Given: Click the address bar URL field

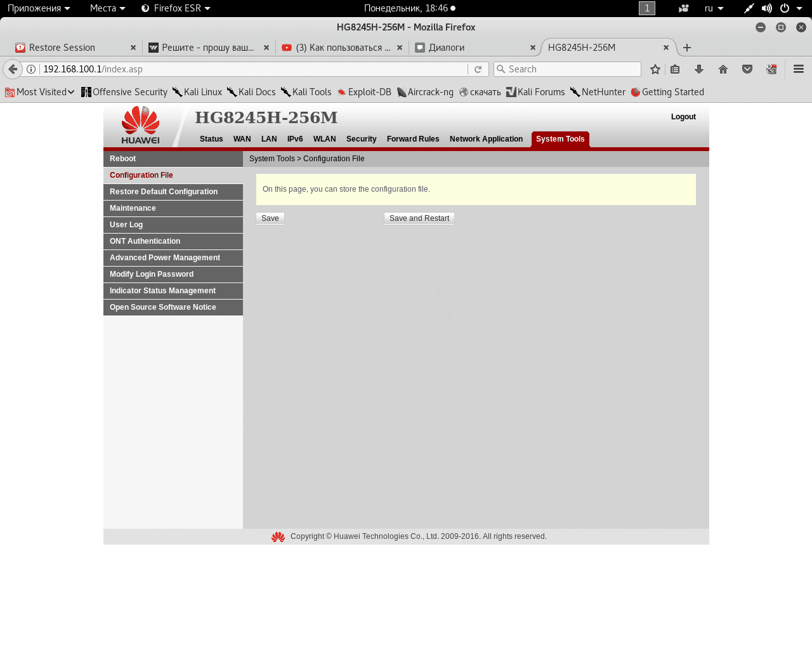Looking at the screenshot, I should [x=254, y=69].
